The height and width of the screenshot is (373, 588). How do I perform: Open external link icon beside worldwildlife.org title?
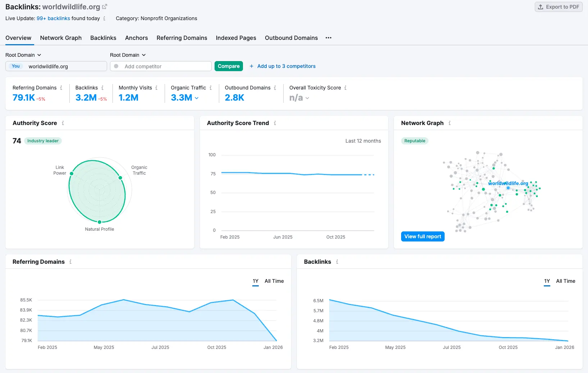point(105,7)
